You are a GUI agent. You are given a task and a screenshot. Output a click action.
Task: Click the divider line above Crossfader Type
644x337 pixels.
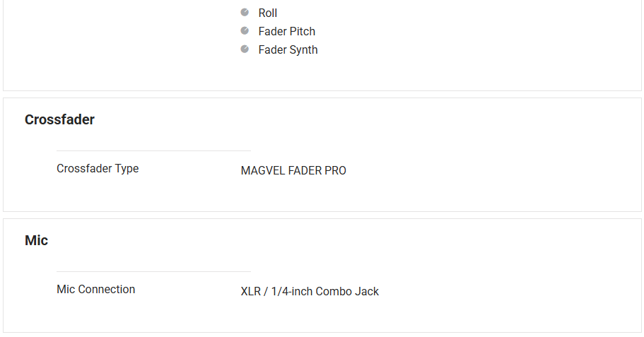153,150
